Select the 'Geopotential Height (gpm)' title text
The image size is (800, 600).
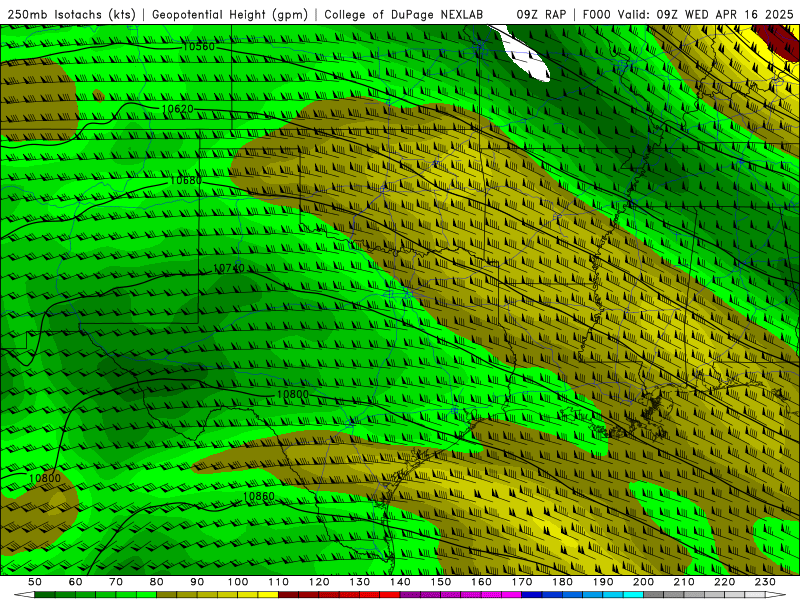point(230,14)
